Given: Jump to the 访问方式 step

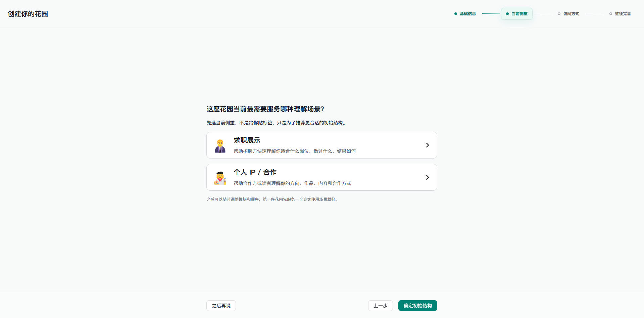Looking at the screenshot, I should coord(568,14).
